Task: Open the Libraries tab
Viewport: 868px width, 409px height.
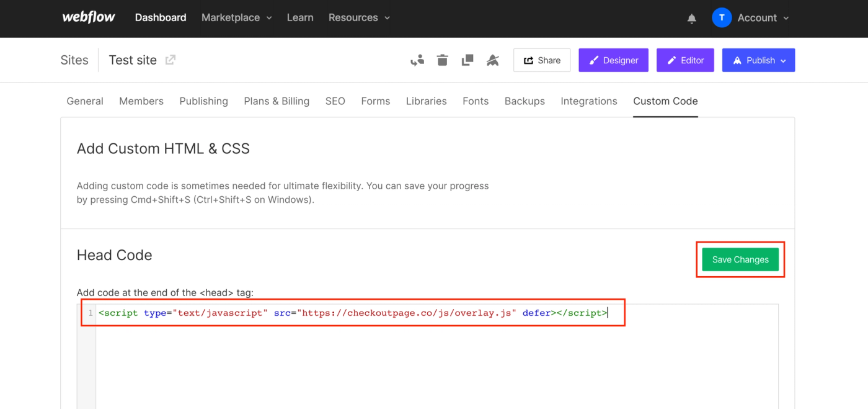Action: coord(427,101)
